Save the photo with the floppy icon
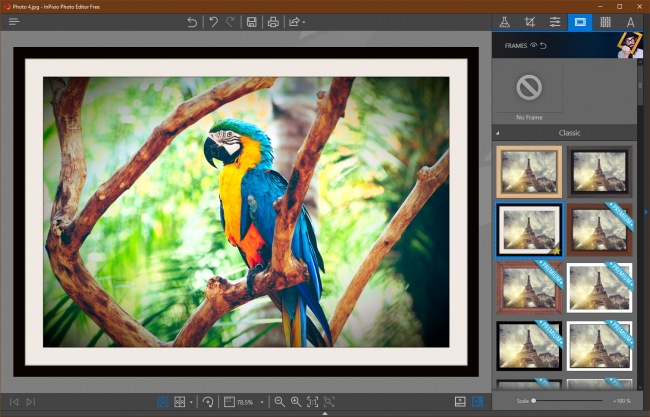 coord(252,22)
